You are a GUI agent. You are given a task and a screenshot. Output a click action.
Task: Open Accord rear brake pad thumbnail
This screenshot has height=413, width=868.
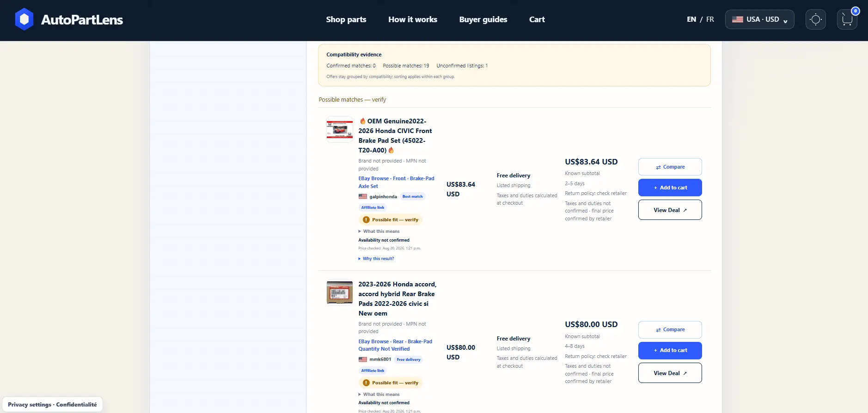tap(340, 293)
